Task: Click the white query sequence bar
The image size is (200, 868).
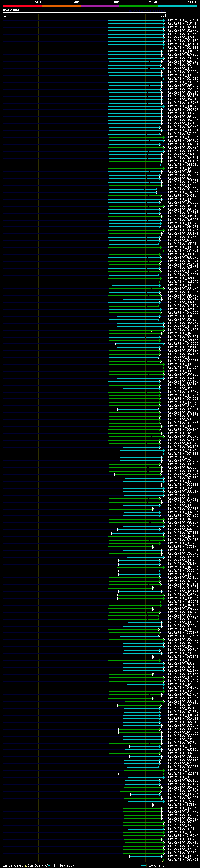Action: pyautogui.click(x=84, y=13)
